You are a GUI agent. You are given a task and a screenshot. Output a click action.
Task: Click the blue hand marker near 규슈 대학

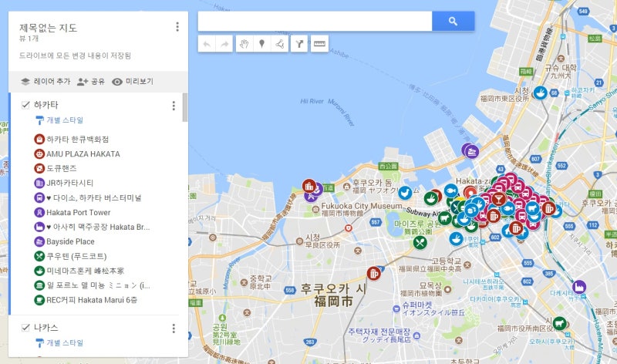541,93
